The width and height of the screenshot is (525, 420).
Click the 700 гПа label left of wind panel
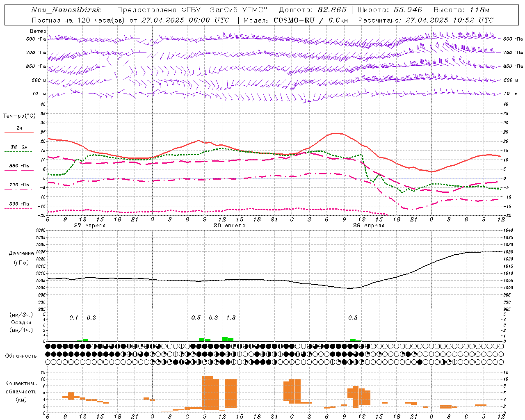click(x=36, y=52)
